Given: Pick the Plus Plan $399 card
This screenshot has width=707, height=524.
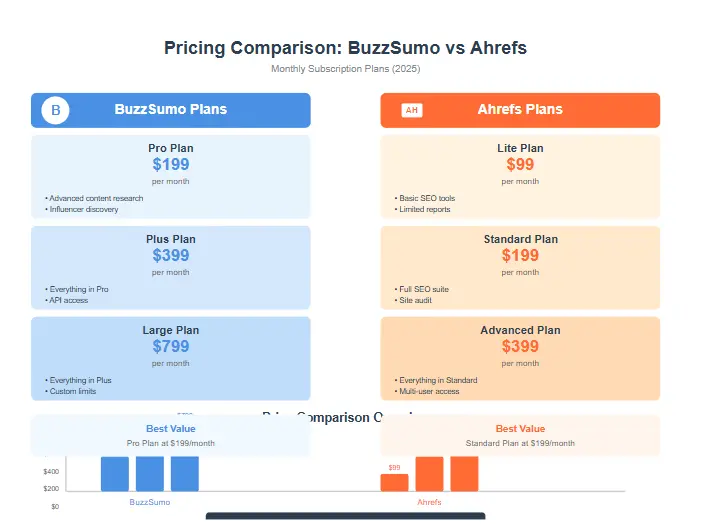Looking at the screenshot, I should [x=171, y=267].
